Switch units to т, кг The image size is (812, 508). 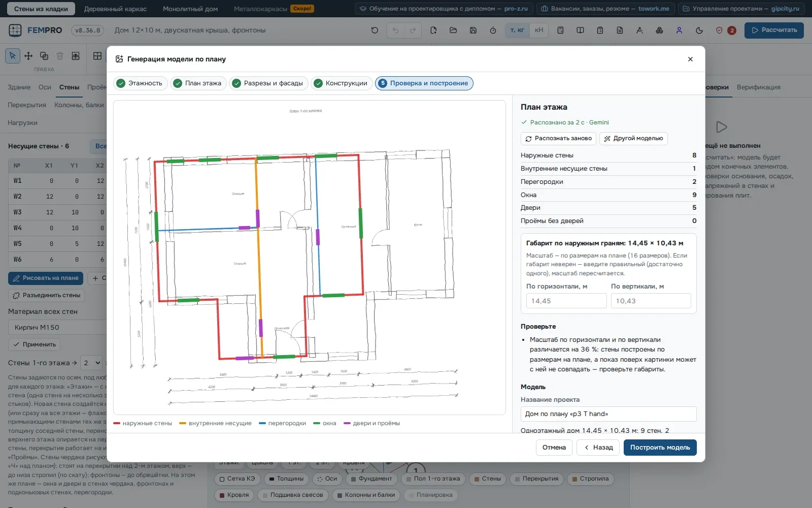coord(517,30)
